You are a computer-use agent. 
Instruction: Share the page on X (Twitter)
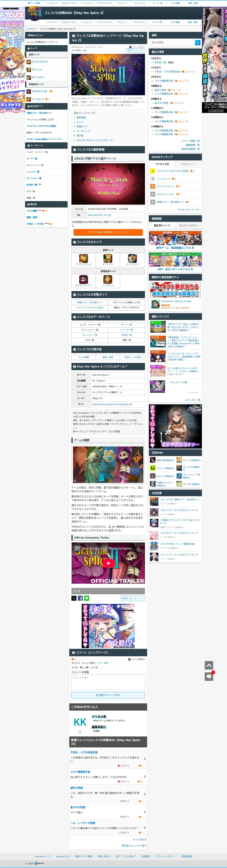[74, 598]
